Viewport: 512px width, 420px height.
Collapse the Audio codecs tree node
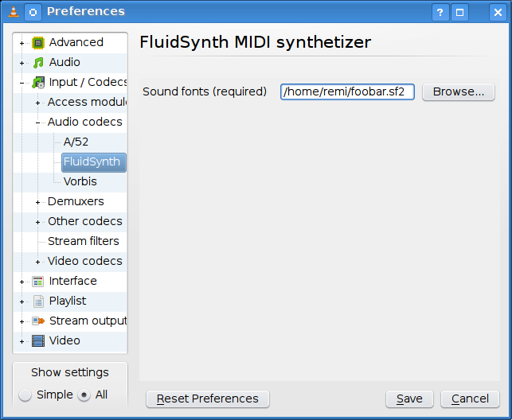(x=37, y=122)
